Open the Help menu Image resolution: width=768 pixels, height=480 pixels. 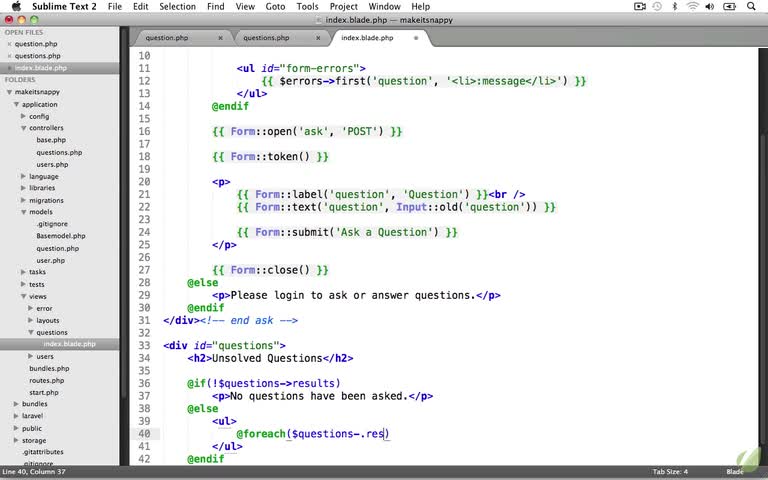pyautogui.click(x=420, y=6)
